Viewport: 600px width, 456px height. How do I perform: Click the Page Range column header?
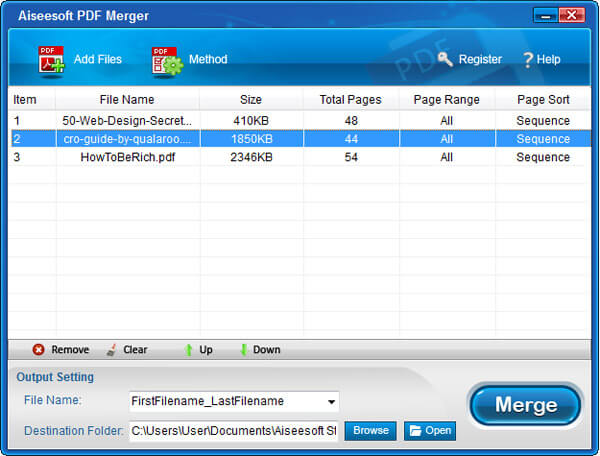click(447, 99)
